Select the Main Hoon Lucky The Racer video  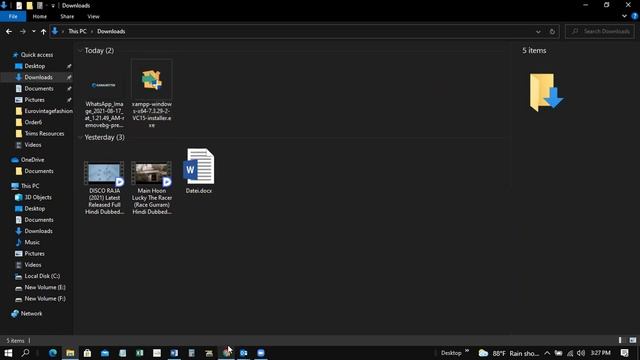click(151, 188)
